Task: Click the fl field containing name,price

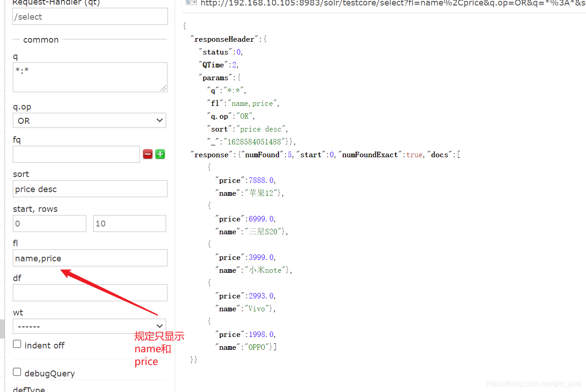Action: (x=90, y=258)
